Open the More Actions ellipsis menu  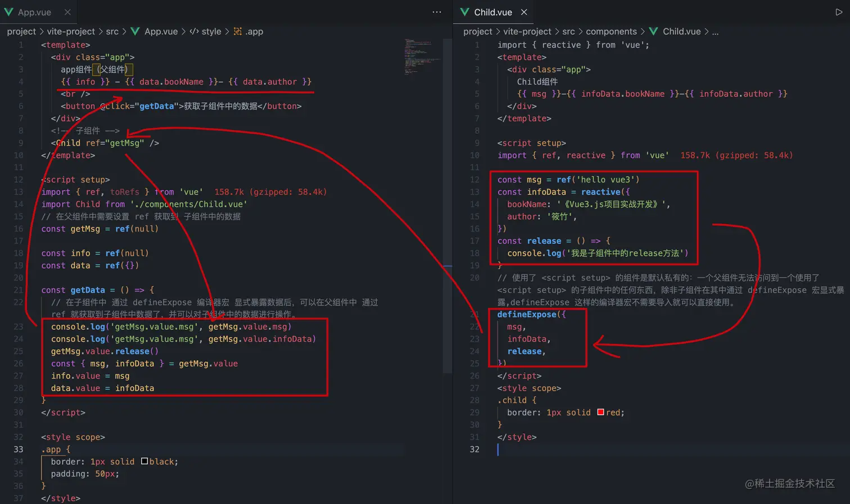437,12
